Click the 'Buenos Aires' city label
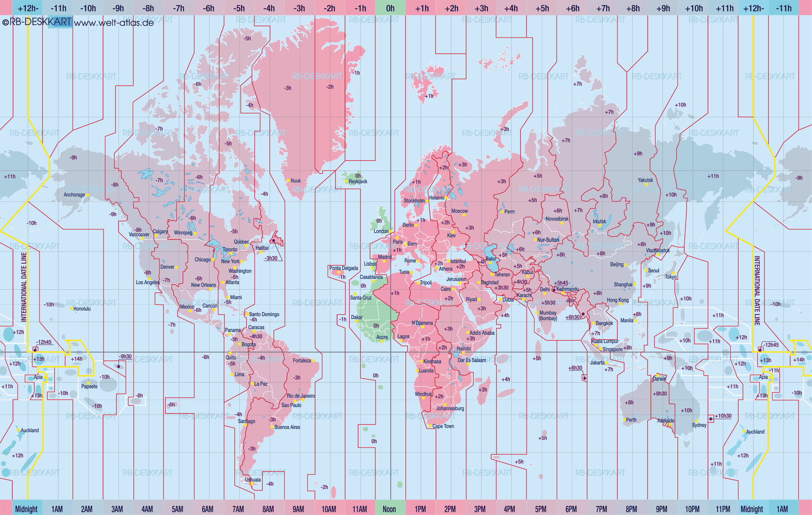This screenshot has width=812, height=515. click(287, 427)
